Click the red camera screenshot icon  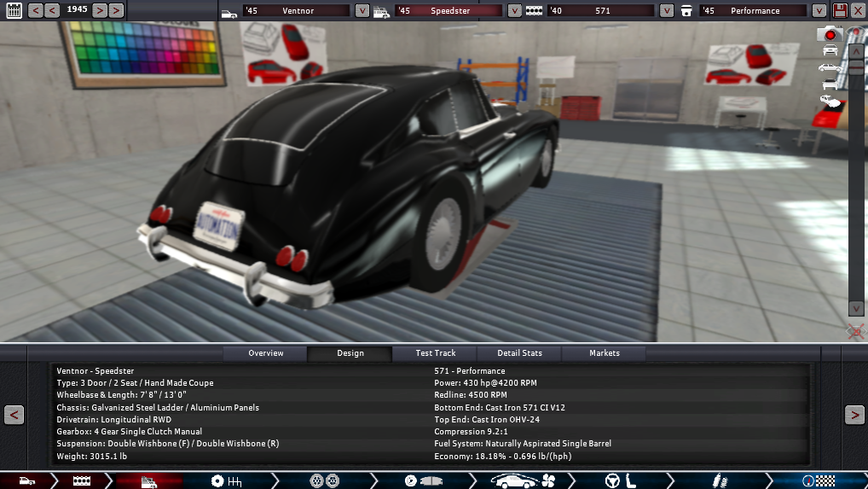coord(829,34)
